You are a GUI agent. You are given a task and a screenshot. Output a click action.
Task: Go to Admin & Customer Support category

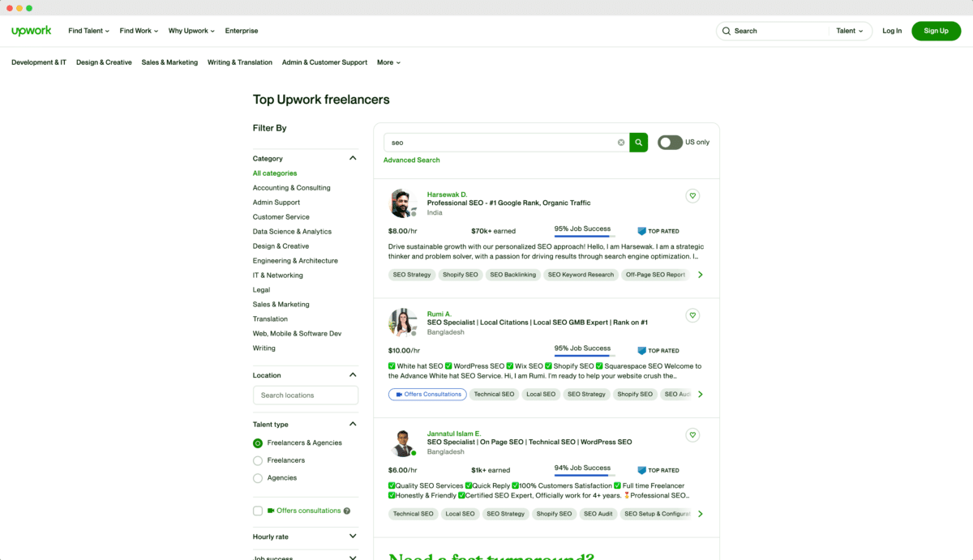click(324, 62)
